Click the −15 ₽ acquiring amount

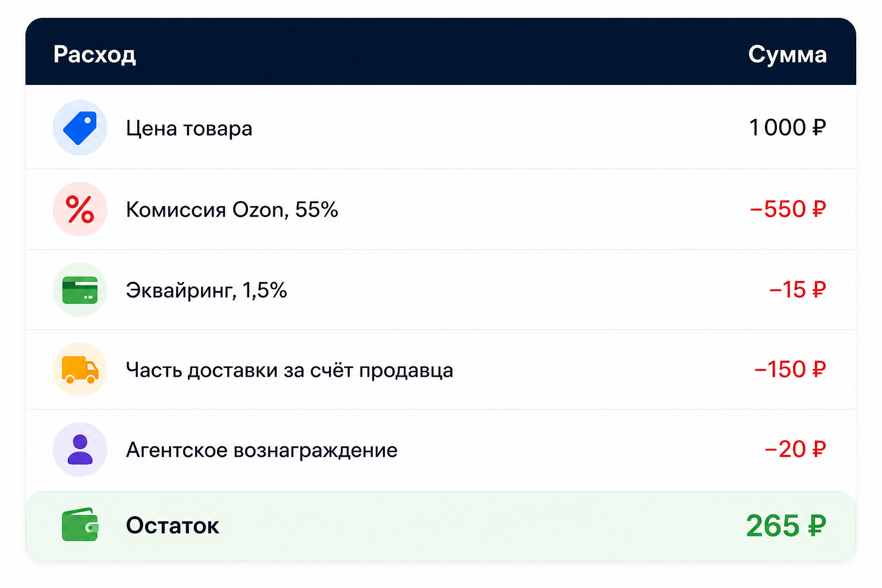[798, 289]
